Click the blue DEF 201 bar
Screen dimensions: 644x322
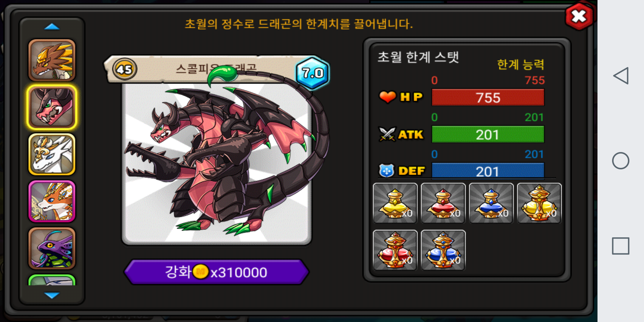[x=488, y=171]
